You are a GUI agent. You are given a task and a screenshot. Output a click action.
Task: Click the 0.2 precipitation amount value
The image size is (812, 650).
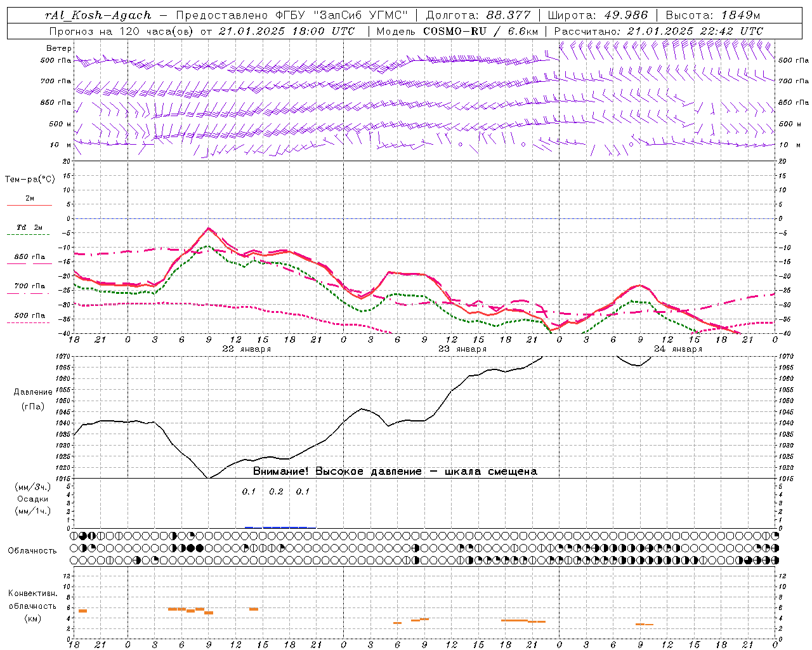coord(276,491)
